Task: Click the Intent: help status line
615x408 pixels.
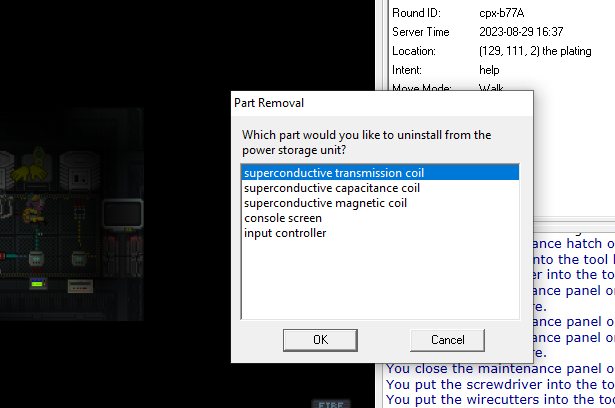Action: tap(446, 70)
